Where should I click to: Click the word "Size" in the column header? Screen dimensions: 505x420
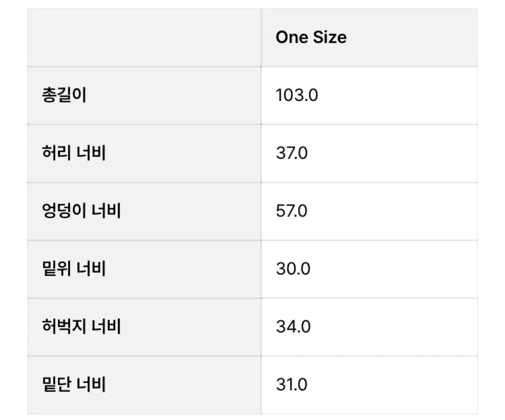click(330, 37)
